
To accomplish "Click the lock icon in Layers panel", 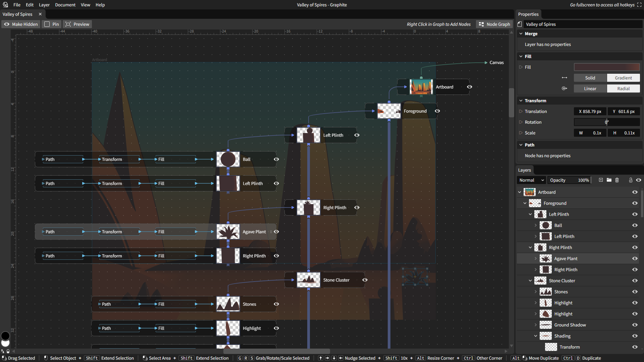I will (631, 180).
